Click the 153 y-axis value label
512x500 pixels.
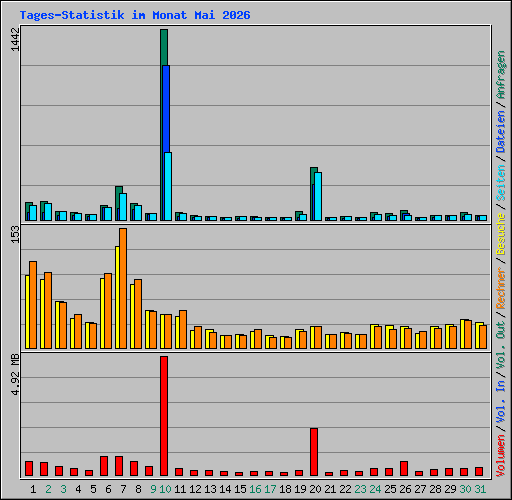pyautogui.click(x=15, y=235)
